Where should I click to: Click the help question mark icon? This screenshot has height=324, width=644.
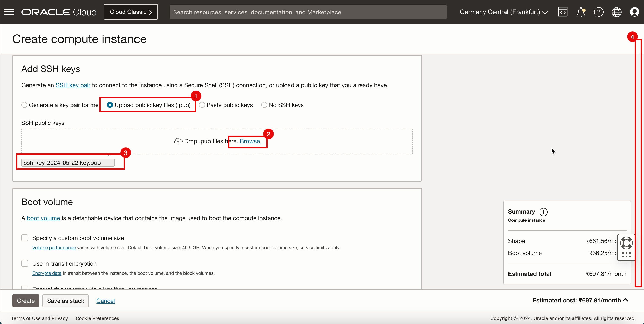599,12
